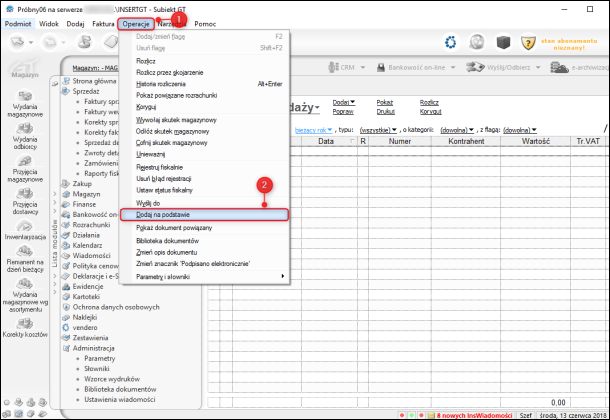This screenshot has width=610, height=420.
Task: Click the InsWiadomości envelope icon in status bar
Action: 431,415
